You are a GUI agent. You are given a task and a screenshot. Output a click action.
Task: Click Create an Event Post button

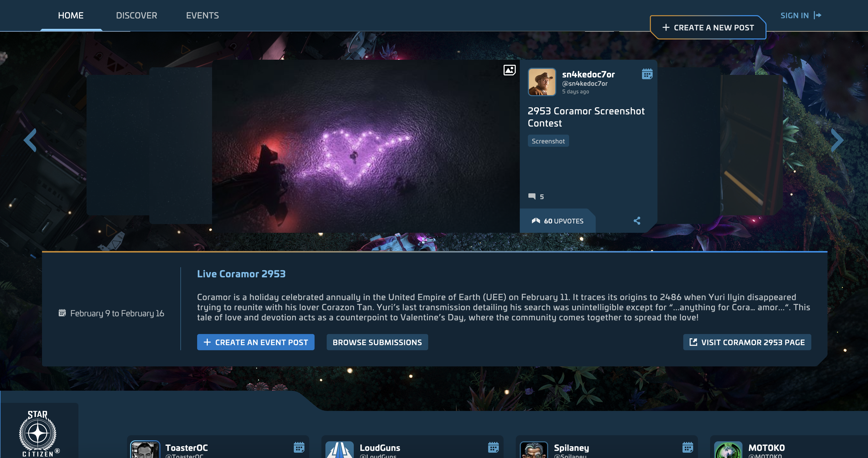point(256,342)
